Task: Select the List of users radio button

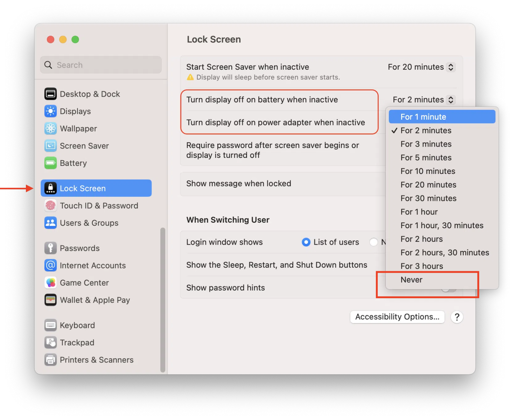Action: point(306,242)
